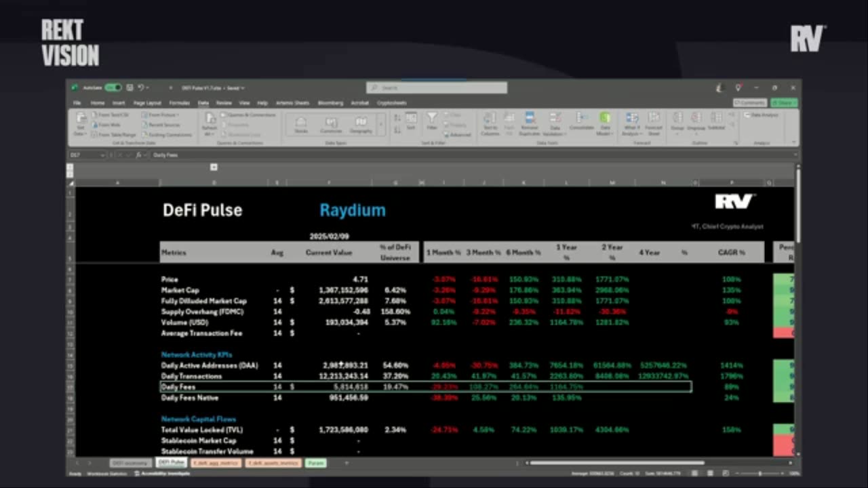The height and width of the screenshot is (488, 868).
Task: Click the Advanced filter option
Action: coord(456,134)
